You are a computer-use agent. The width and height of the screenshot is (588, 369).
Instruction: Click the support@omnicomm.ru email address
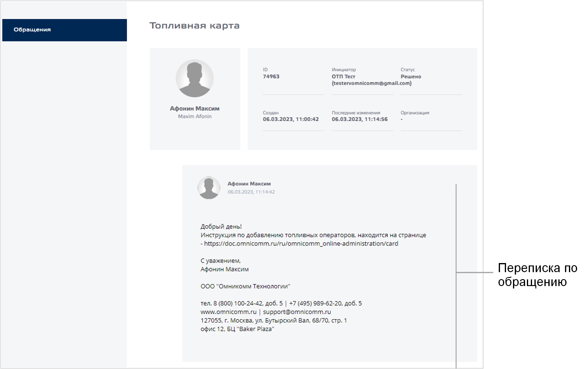[x=297, y=312]
